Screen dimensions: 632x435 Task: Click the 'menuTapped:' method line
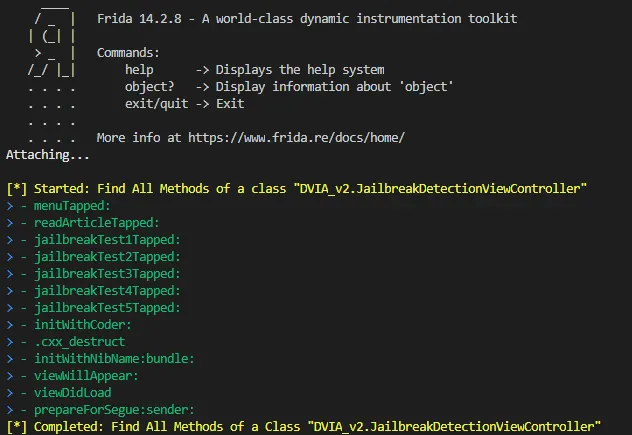tap(58, 206)
